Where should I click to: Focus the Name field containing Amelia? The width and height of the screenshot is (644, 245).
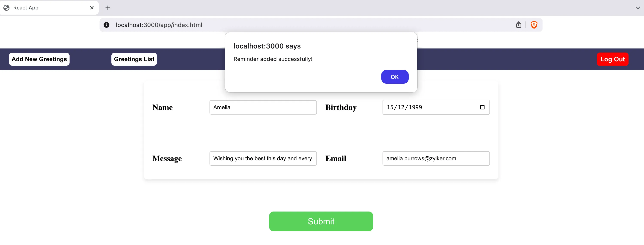point(263,107)
